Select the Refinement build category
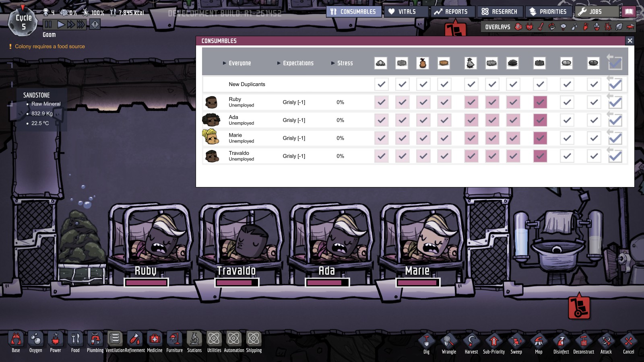 [x=135, y=342]
